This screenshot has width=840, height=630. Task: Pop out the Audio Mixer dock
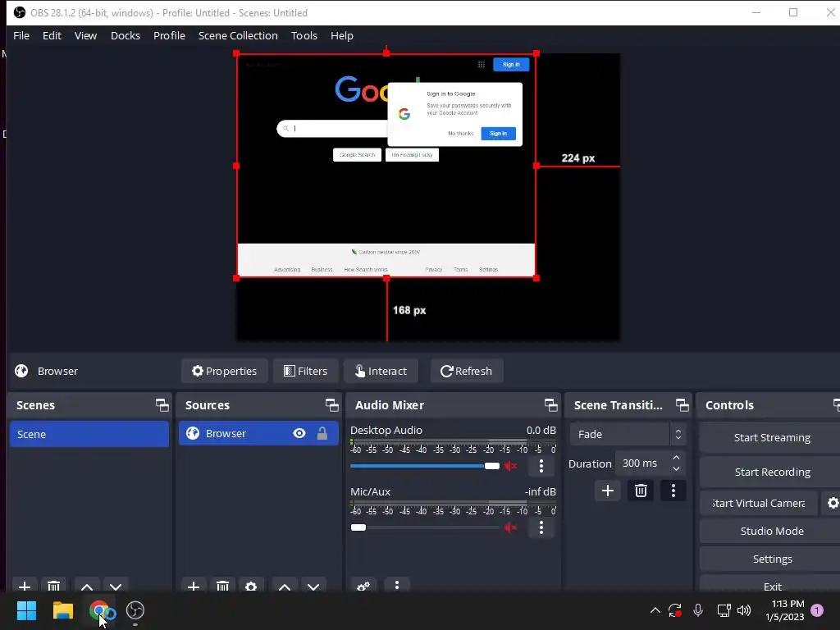click(550, 405)
